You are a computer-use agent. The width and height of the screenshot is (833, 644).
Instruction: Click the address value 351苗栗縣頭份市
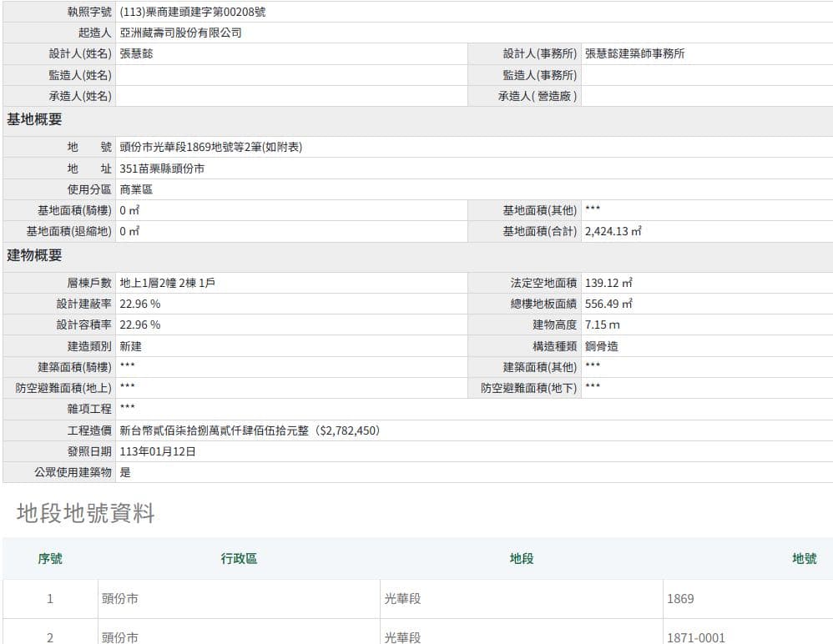pos(162,169)
